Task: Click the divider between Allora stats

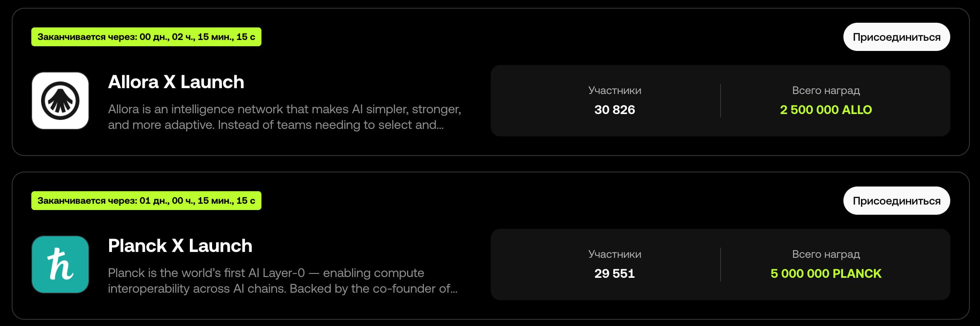Action: tap(720, 101)
